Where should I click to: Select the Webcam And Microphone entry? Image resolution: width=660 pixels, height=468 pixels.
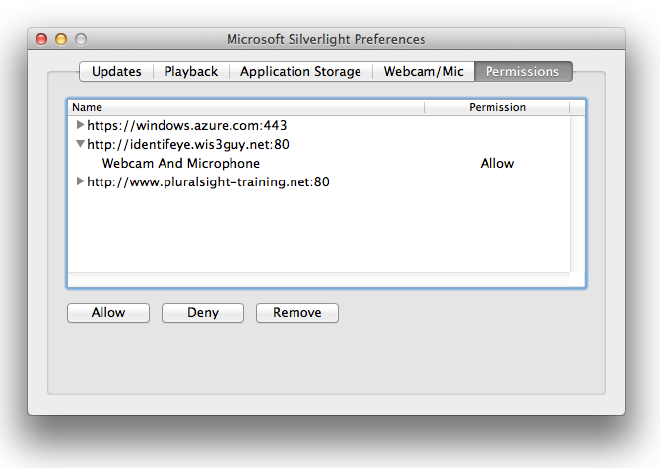click(319, 163)
